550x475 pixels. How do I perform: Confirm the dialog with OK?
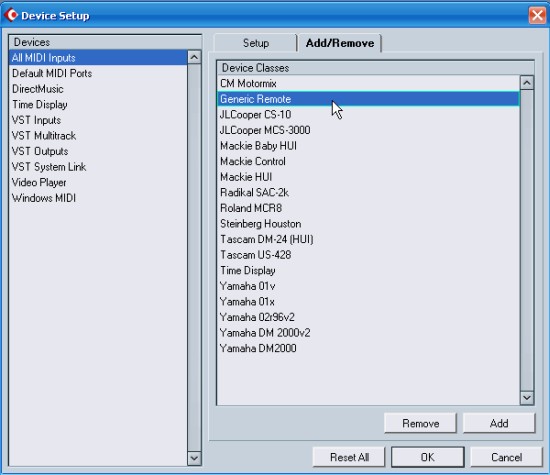click(428, 457)
